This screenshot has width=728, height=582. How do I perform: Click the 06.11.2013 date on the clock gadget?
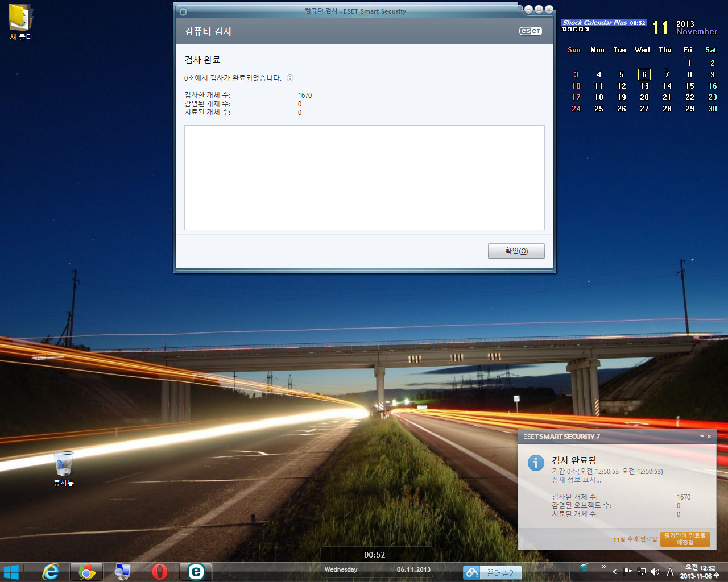click(x=413, y=569)
